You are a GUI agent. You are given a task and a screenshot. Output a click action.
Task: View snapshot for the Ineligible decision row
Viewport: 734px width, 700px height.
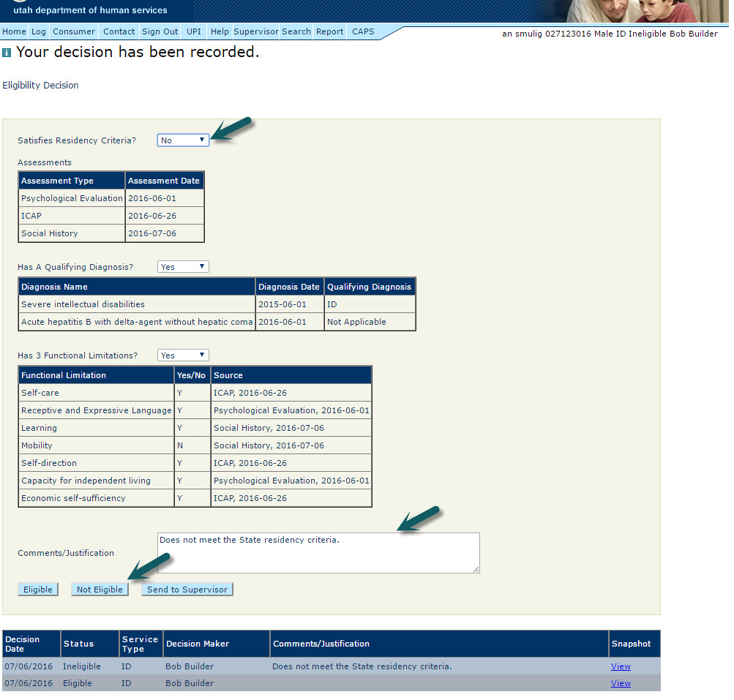click(621, 666)
